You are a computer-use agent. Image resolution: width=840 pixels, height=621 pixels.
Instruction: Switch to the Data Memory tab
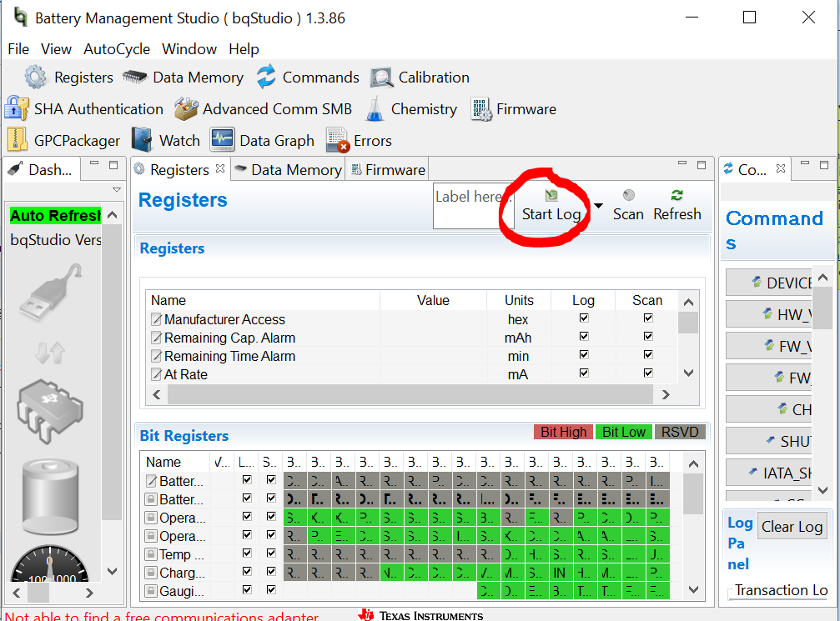289,170
